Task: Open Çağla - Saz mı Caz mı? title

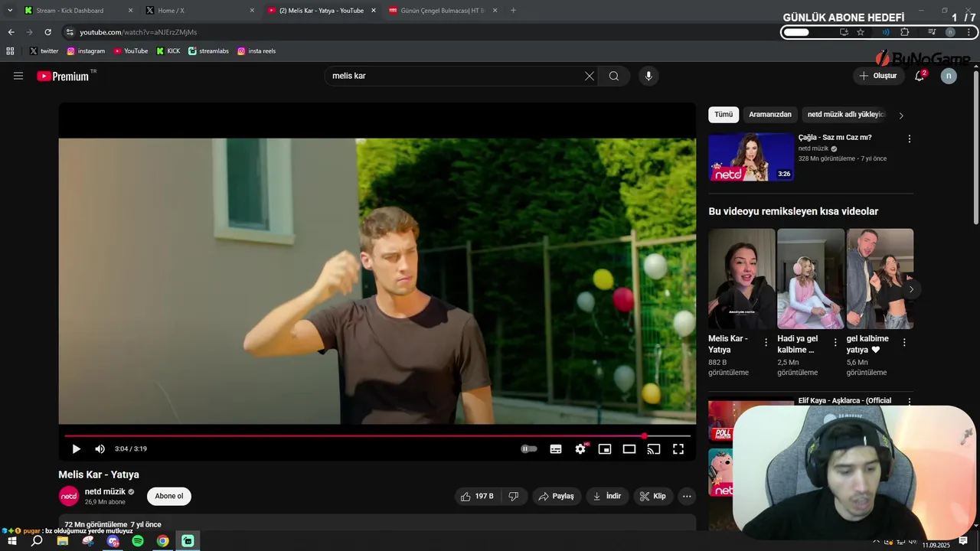Action: pyautogui.click(x=835, y=138)
